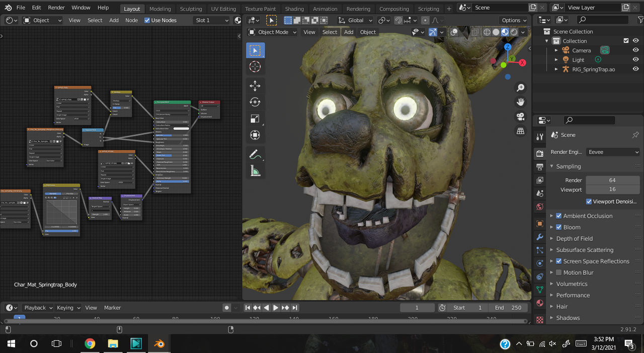Image resolution: width=644 pixels, height=353 pixels.
Task: Select the Move tool
Action: 255,86
